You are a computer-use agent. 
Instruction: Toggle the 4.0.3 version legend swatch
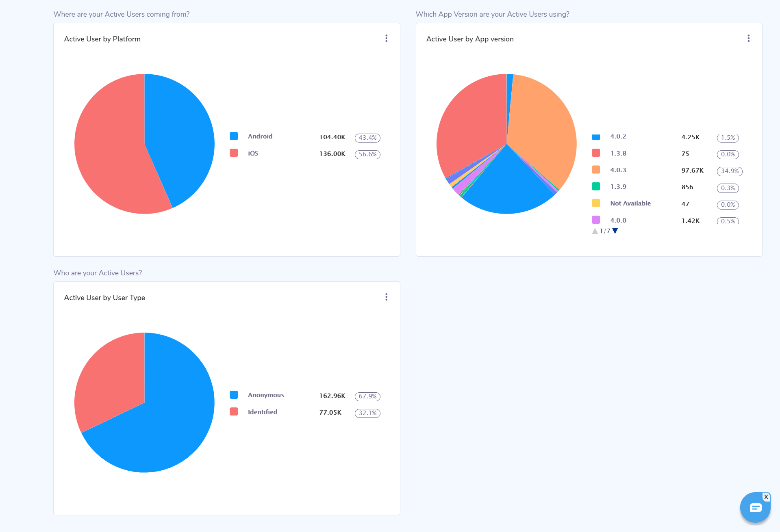[x=596, y=169]
